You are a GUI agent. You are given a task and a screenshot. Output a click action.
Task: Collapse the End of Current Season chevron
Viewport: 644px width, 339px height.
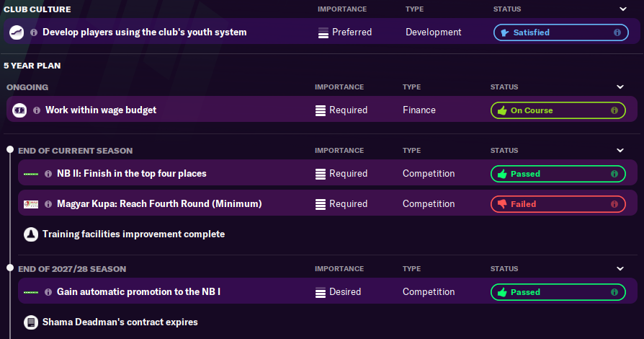[620, 151]
